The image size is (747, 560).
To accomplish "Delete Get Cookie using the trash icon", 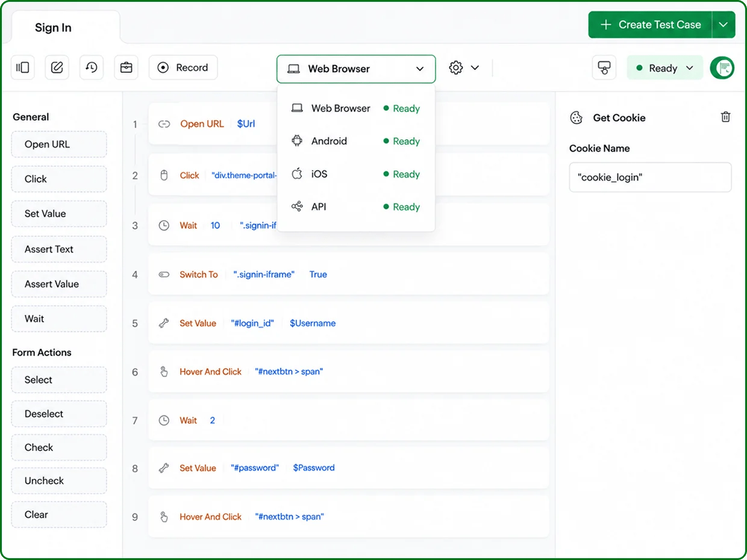I will (726, 117).
